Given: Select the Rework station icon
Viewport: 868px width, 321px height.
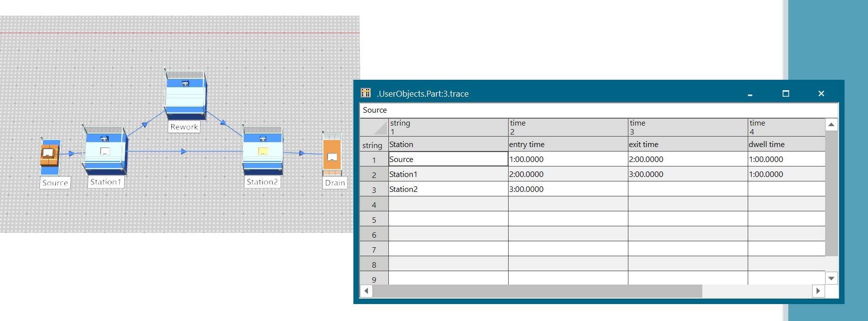Looking at the screenshot, I should 185,95.
